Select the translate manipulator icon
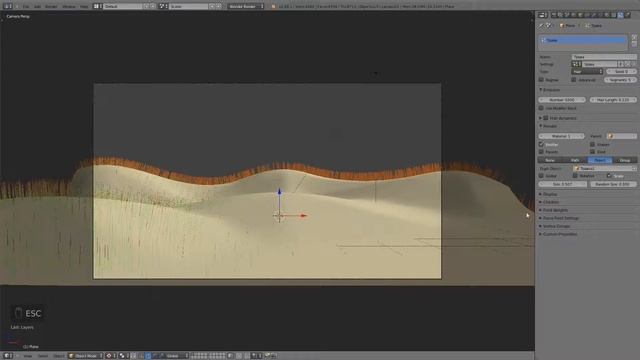This screenshot has width=640, height=360. 147,356
